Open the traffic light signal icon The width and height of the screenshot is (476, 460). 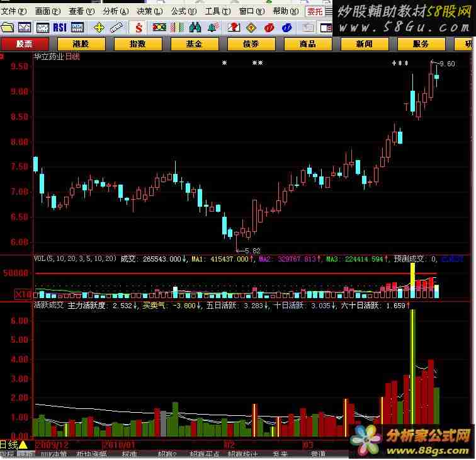(x=159, y=28)
